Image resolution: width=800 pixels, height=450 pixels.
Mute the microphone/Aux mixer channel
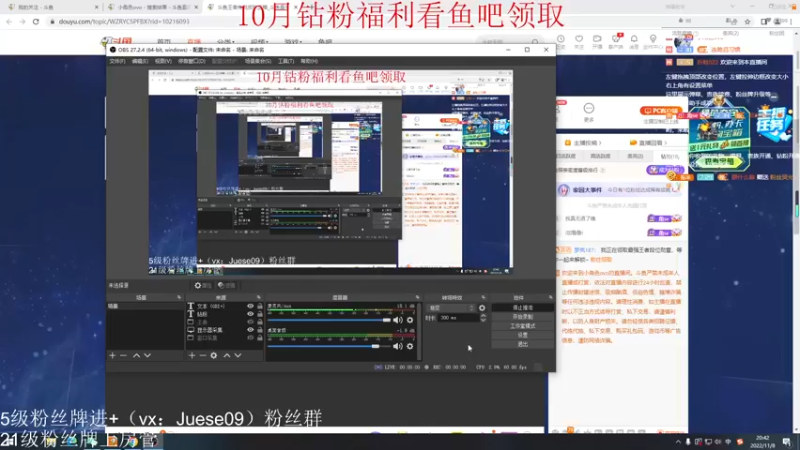coord(397,320)
